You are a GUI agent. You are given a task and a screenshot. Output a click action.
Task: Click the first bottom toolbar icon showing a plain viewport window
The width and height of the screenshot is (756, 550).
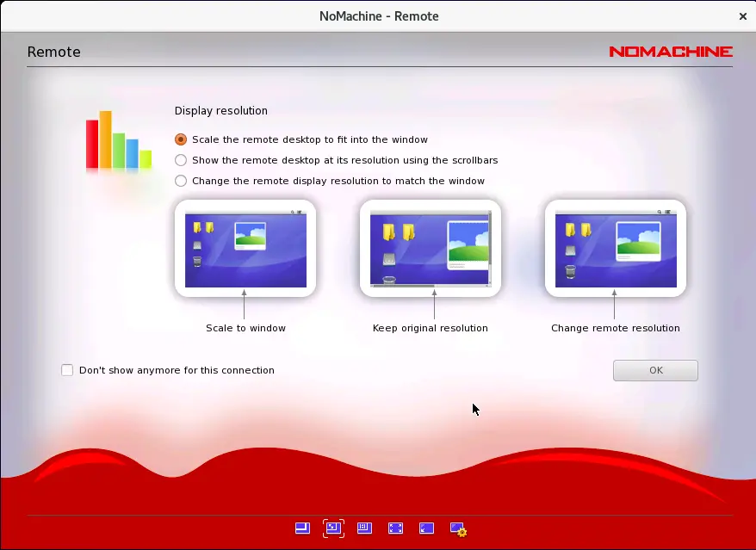coord(302,528)
